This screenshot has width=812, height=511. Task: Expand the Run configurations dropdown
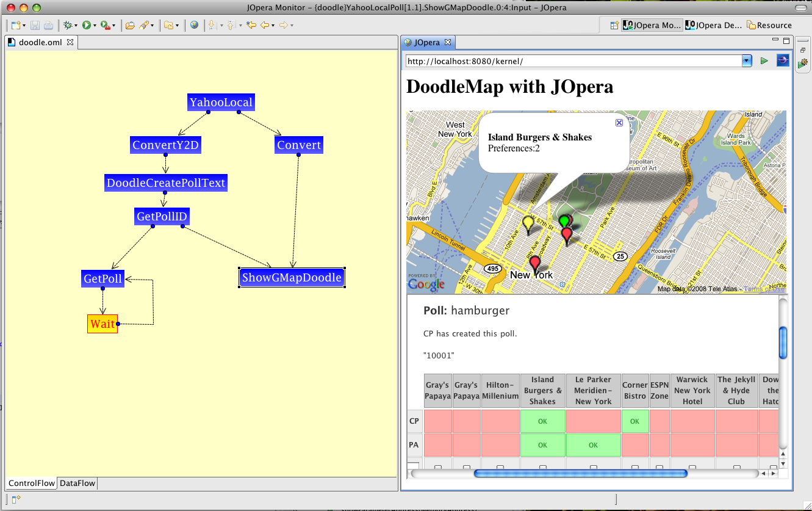[x=95, y=26]
